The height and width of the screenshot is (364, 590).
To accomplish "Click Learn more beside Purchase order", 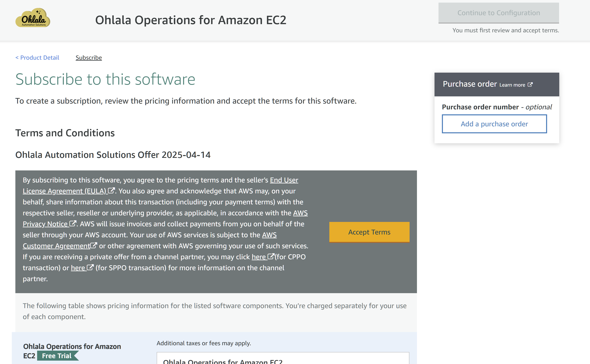I will [x=512, y=85].
